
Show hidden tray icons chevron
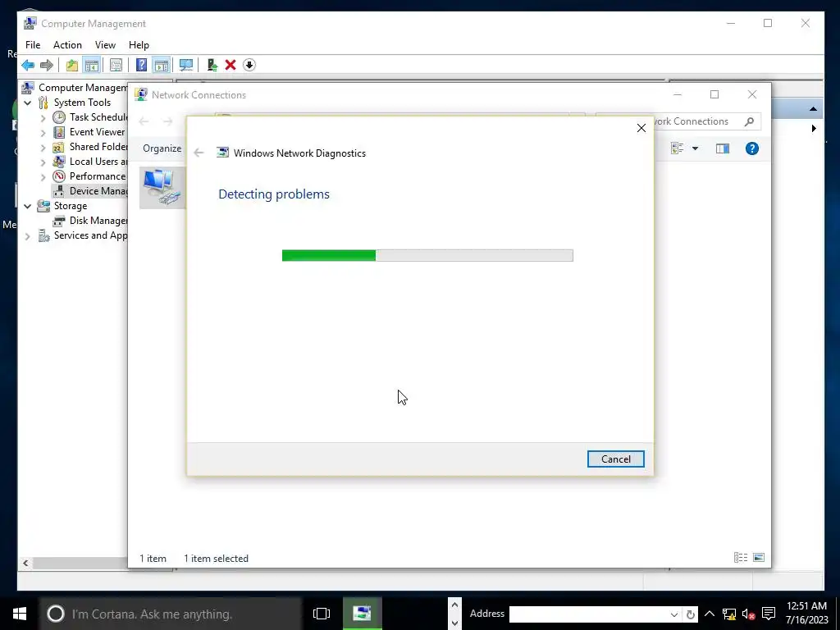tap(710, 614)
